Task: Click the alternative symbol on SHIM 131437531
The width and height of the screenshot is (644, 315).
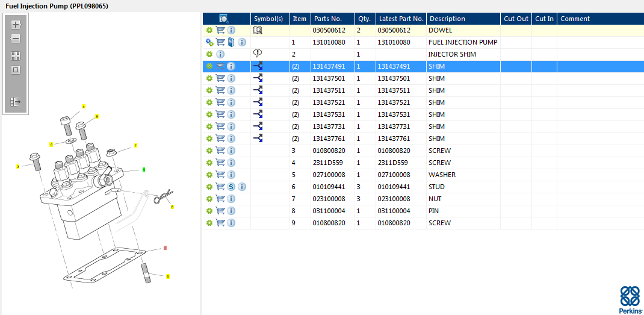Action: click(258, 114)
